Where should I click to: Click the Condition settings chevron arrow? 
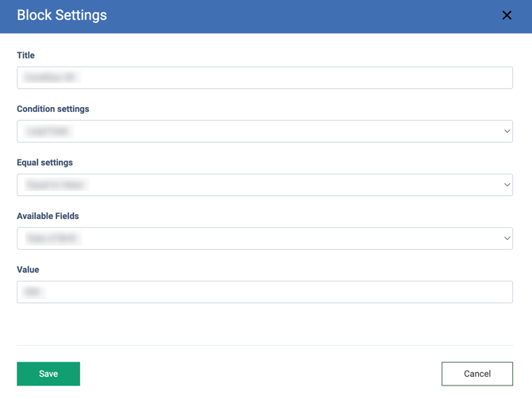[507, 131]
